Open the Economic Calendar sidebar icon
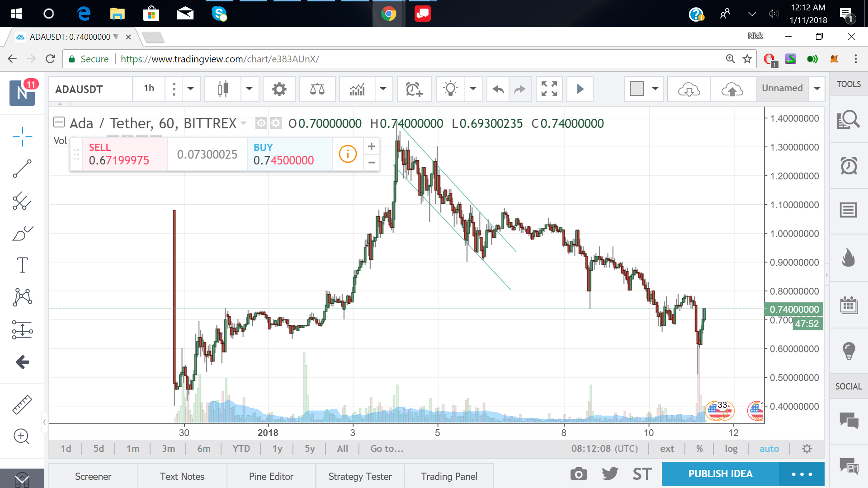 [849, 305]
